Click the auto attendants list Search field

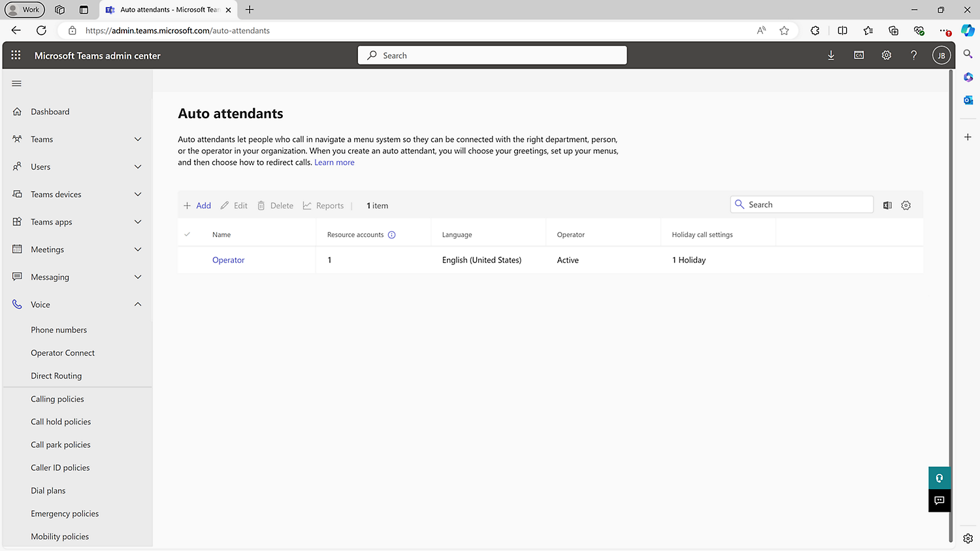(802, 204)
